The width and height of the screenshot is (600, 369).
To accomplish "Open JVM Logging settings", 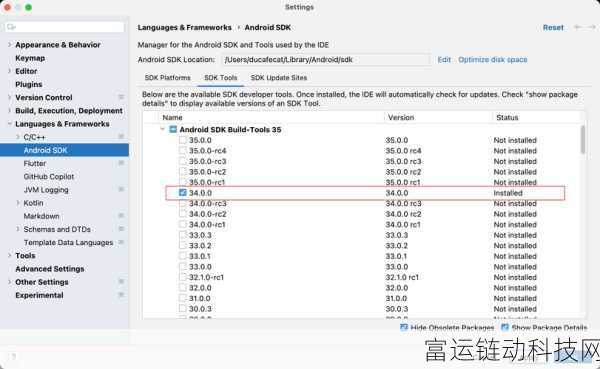I will pos(46,189).
